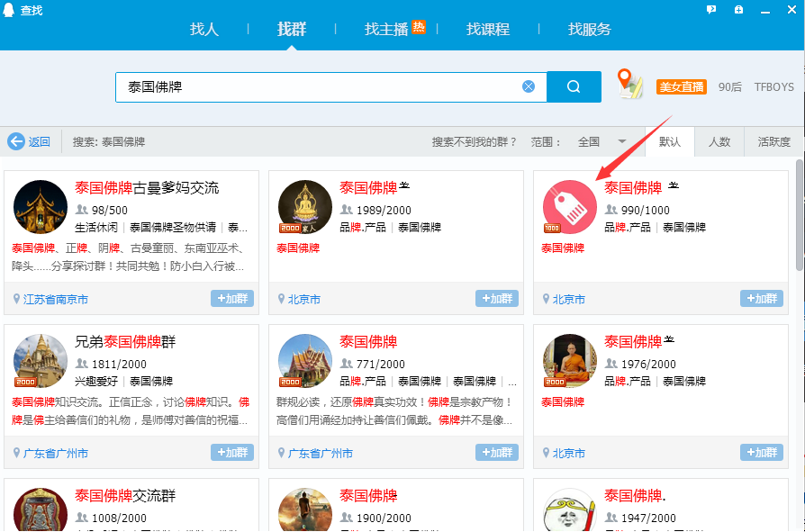The width and height of the screenshot is (805, 532).
Task: Join the 兄弟泰国佛牌群 group
Action: tap(232, 453)
